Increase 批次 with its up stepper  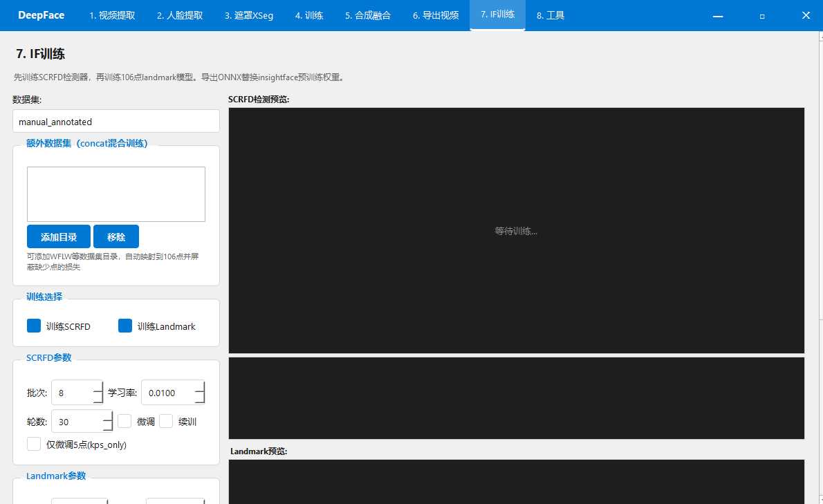pos(98,386)
